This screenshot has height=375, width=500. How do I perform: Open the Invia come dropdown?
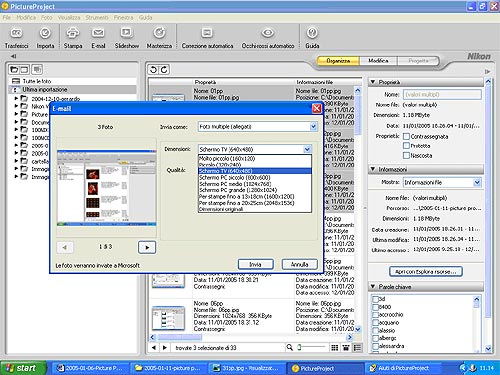coord(257,127)
